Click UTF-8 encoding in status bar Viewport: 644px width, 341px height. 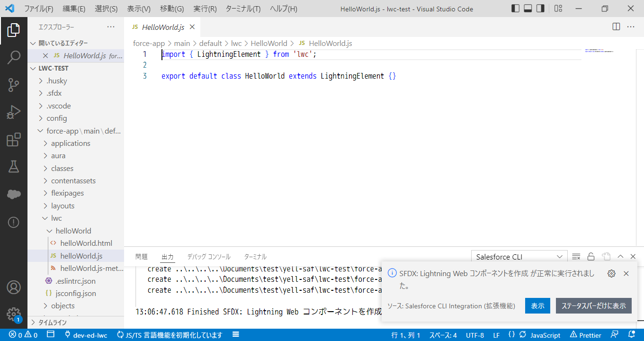point(475,335)
